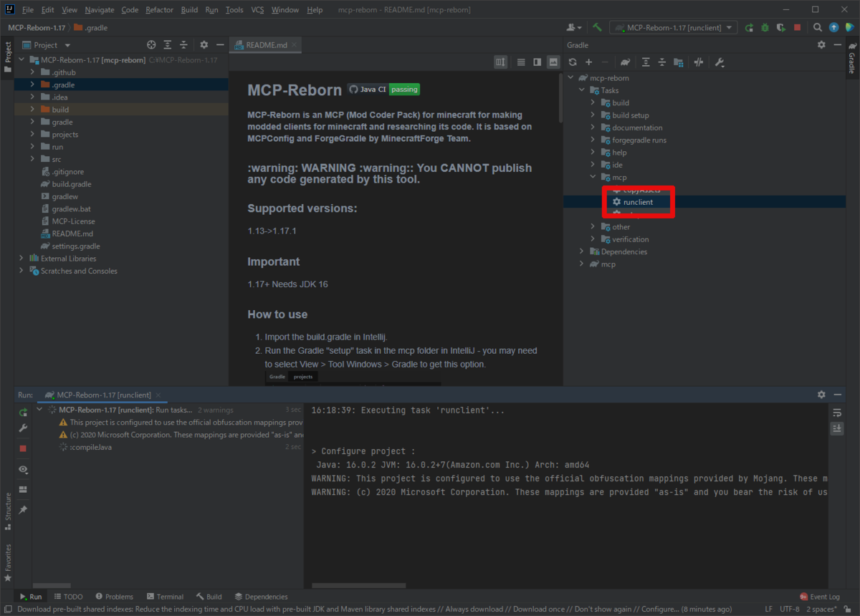The width and height of the screenshot is (860, 616).
Task: Click the README preview vertical scrollbar
Action: 560,97
